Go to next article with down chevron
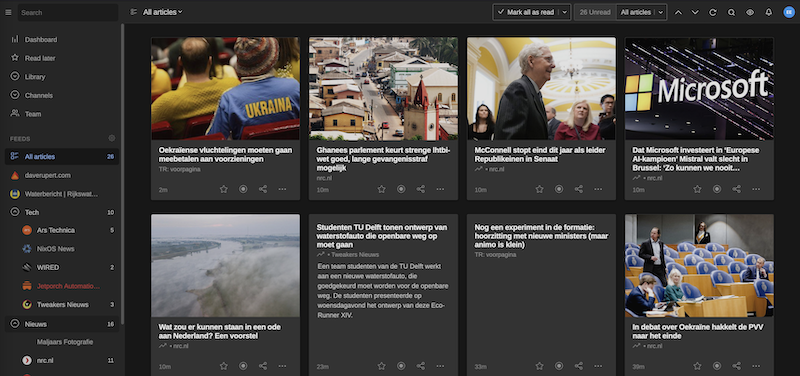 [x=695, y=12]
